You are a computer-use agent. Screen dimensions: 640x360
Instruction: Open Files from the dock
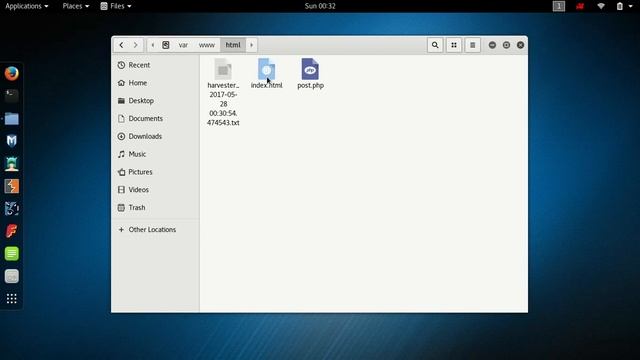[x=11, y=118]
